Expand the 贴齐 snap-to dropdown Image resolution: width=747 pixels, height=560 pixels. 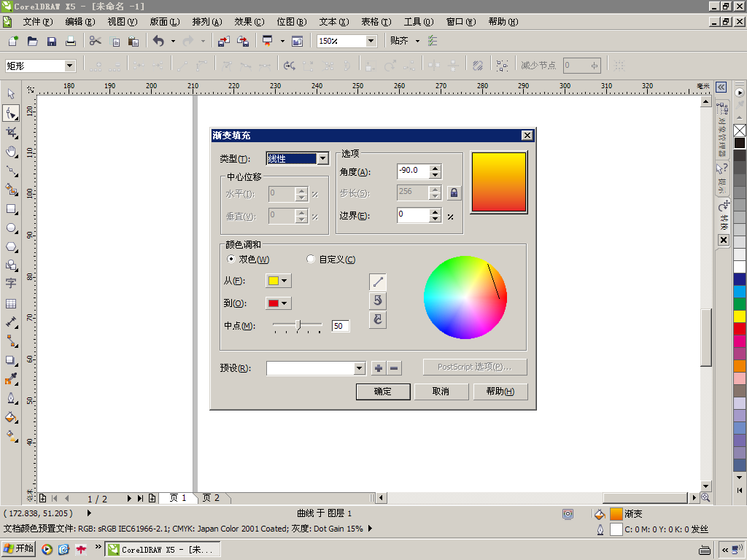pyautogui.click(x=417, y=41)
